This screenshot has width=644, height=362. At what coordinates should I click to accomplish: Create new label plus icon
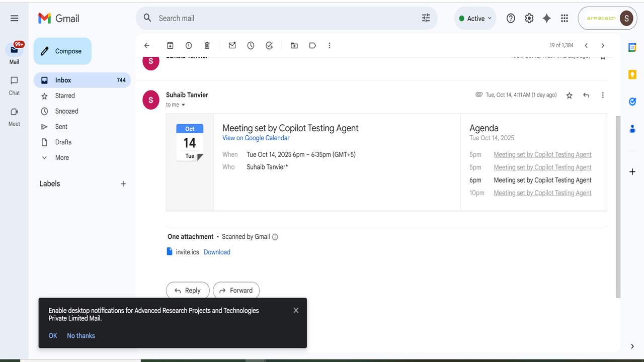pos(123,184)
